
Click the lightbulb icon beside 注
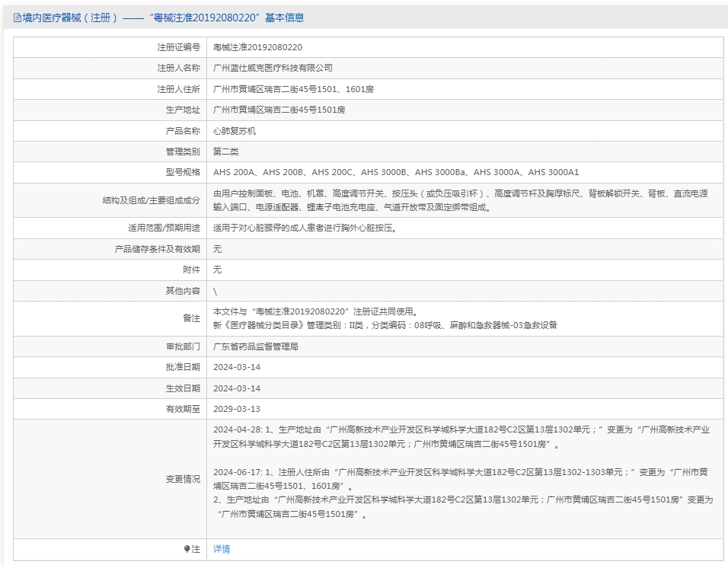[187, 549]
